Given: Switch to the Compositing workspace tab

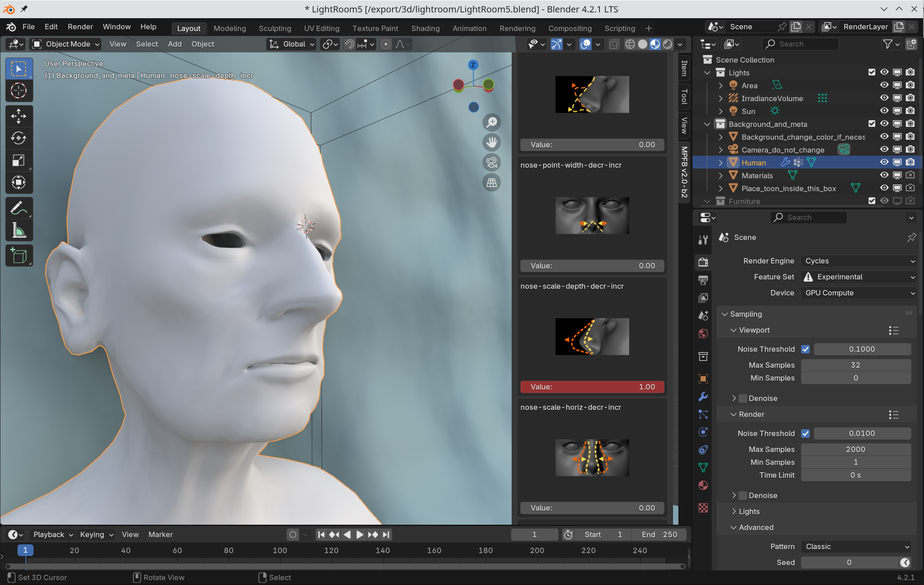Looking at the screenshot, I should [570, 28].
